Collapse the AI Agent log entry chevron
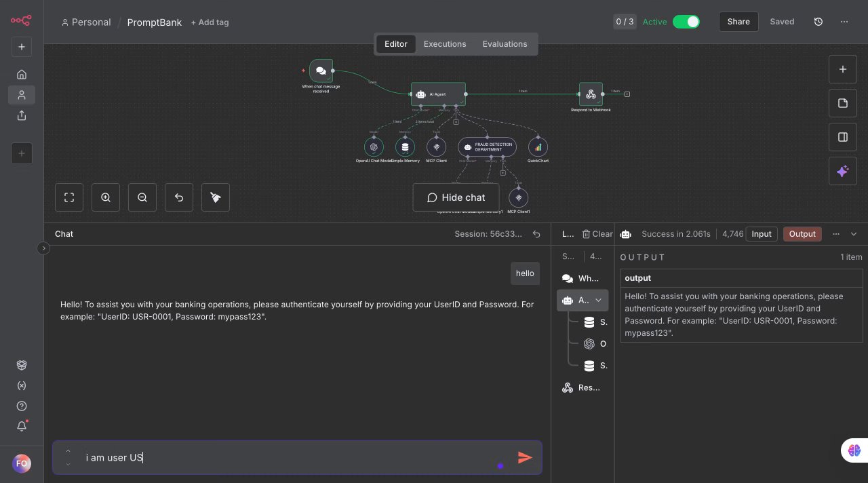 click(x=598, y=300)
